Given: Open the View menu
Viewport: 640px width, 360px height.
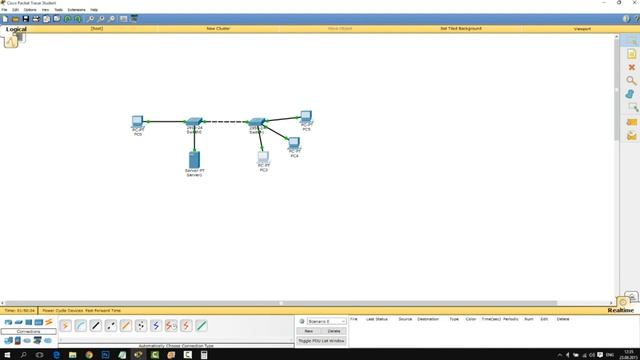Looking at the screenshot, I should (x=45, y=9).
